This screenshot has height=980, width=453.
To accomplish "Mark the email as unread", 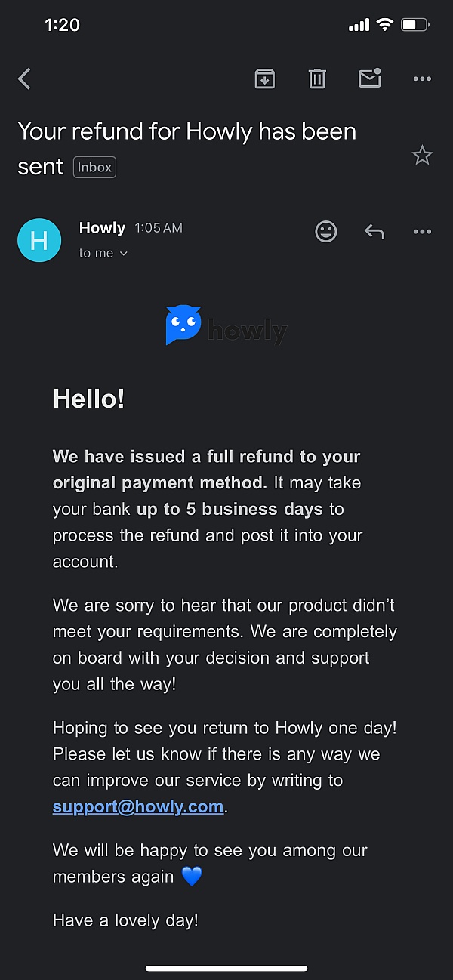I will [370, 79].
